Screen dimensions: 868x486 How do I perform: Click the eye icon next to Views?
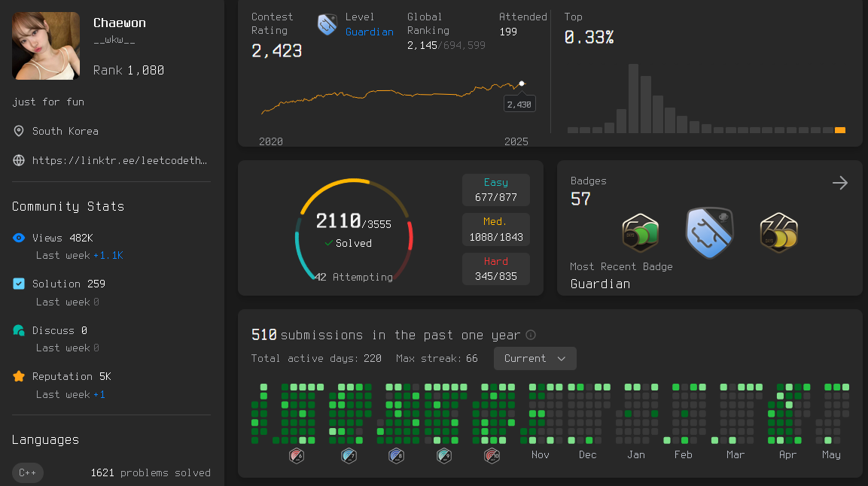pyautogui.click(x=19, y=238)
